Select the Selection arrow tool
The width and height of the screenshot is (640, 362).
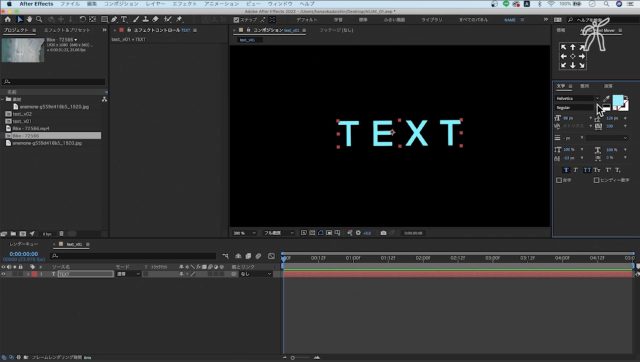click(x=20, y=19)
